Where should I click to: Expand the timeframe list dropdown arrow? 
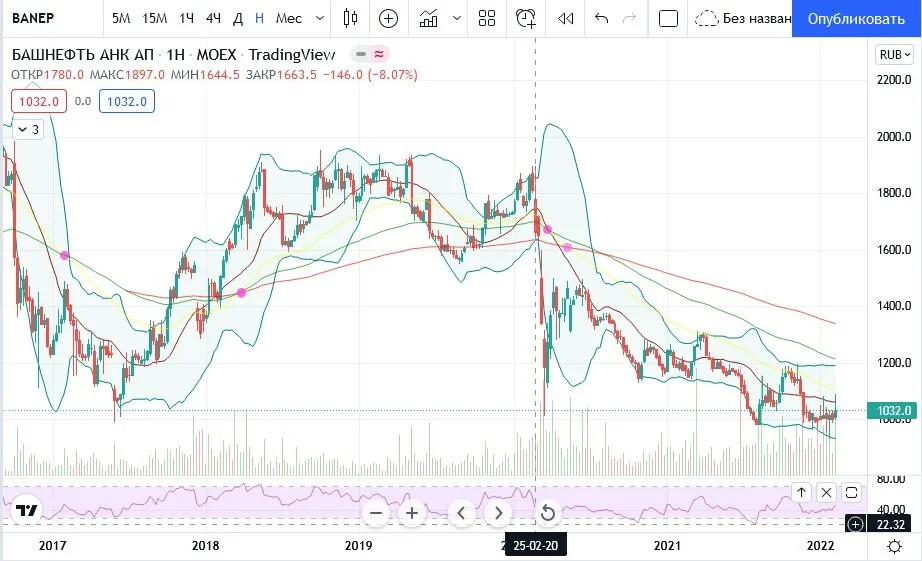coord(320,18)
